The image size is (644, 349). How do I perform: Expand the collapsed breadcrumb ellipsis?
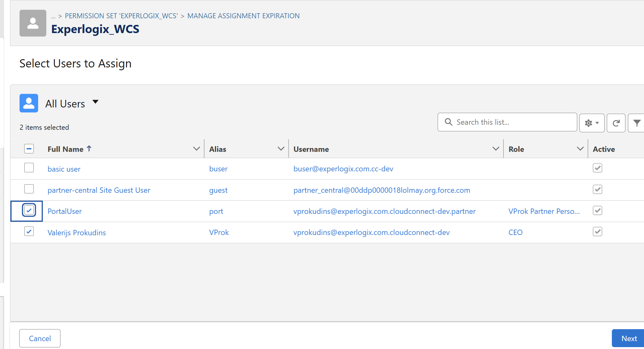[x=53, y=16]
